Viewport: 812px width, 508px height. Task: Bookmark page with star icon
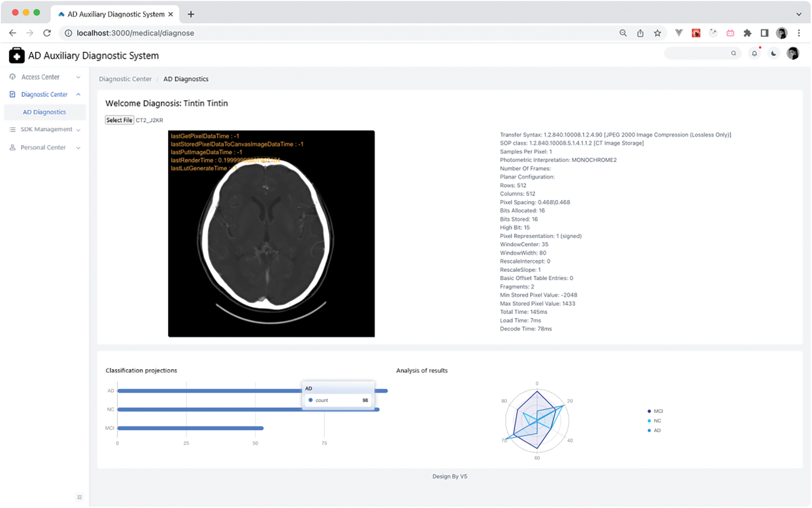tap(657, 33)
